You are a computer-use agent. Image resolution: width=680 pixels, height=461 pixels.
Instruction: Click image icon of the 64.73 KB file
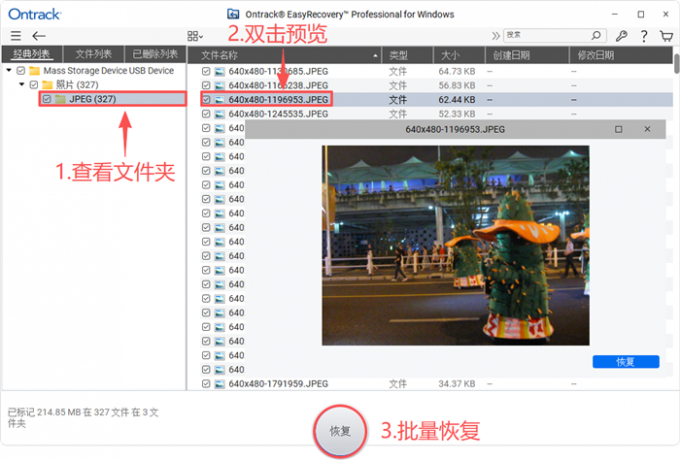(220, 71)
